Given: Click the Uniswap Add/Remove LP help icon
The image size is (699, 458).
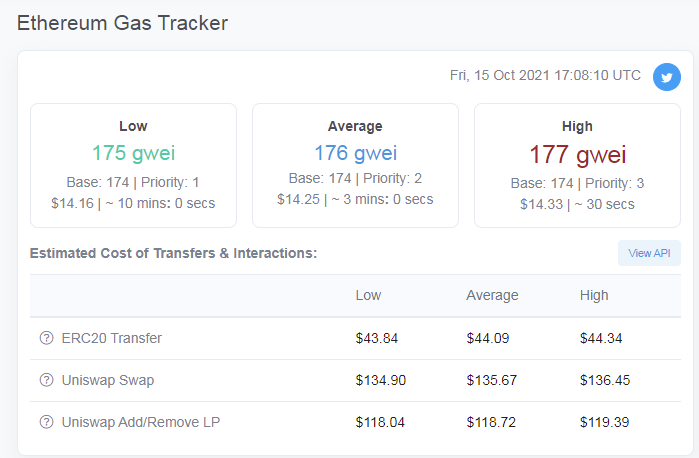Looking at the screenshot, I should (46, 422).
